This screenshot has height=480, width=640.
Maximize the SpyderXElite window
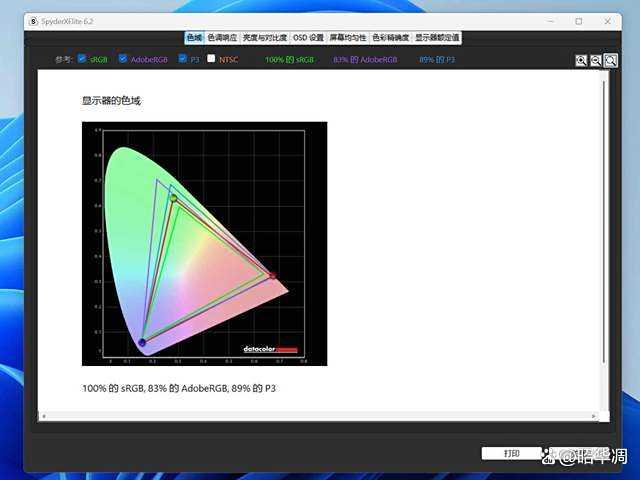point(579,21)
